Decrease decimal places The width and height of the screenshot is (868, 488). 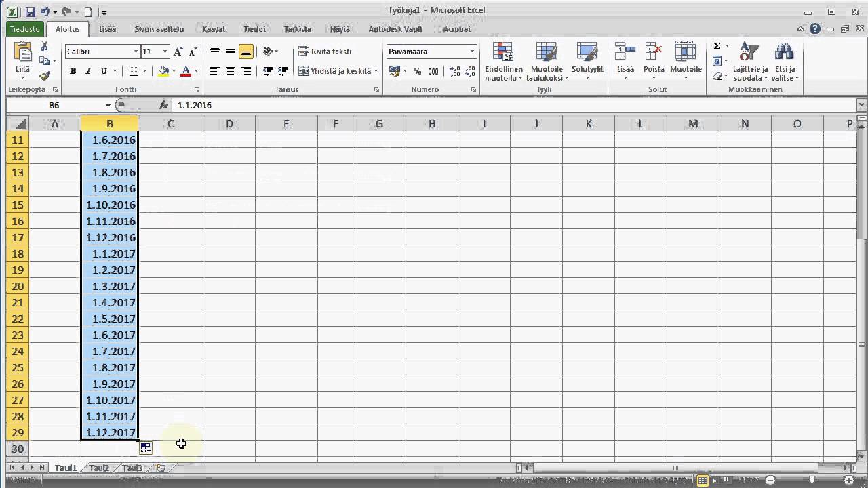coord(469,71)
